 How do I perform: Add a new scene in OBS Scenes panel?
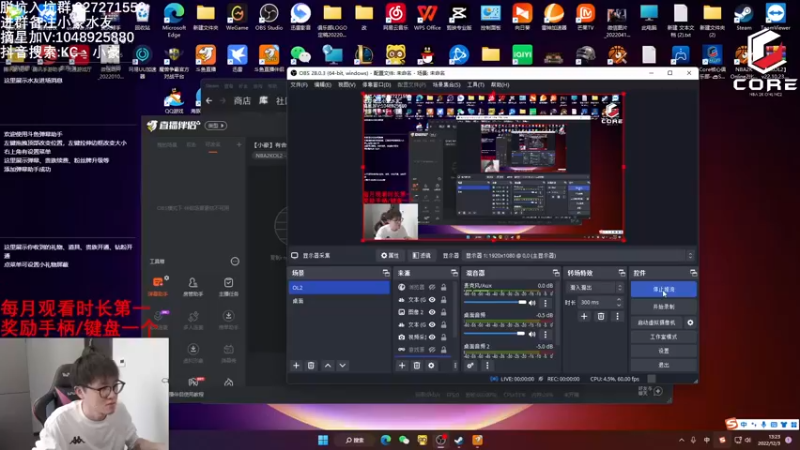tap(296, 365)
